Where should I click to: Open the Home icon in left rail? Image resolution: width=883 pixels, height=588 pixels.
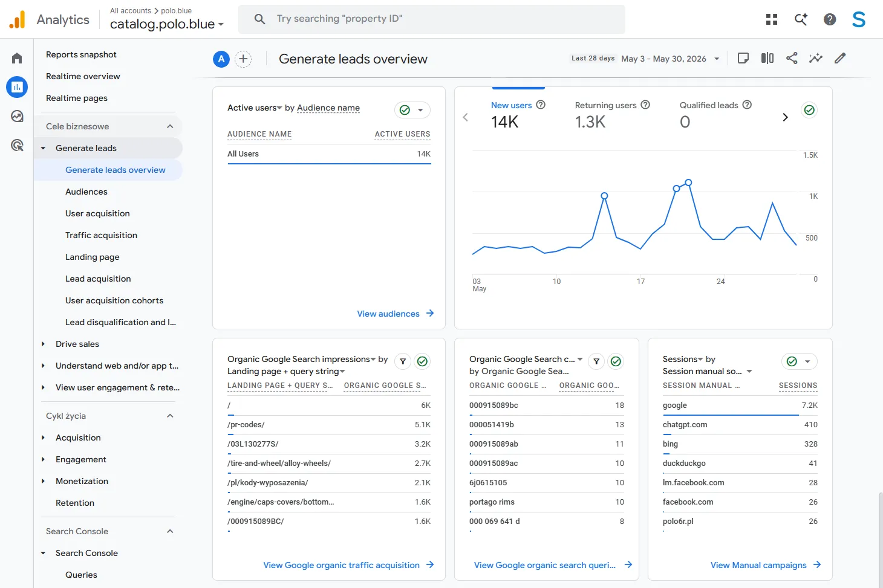(17, 58)
